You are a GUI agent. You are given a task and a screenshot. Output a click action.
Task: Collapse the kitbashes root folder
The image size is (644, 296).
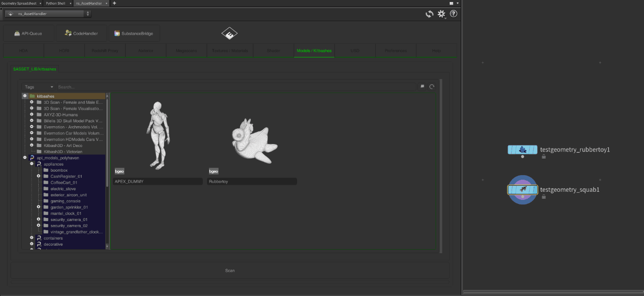[x=25, y=96]
